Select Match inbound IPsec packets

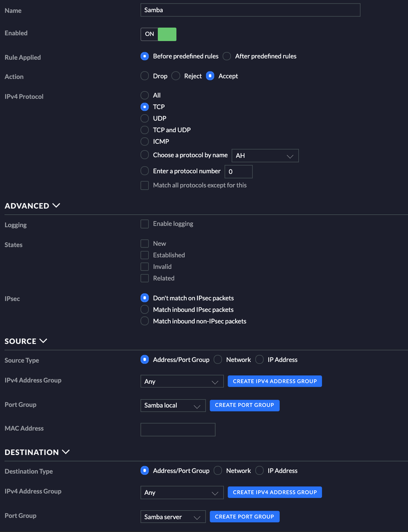tap(145, 310)
